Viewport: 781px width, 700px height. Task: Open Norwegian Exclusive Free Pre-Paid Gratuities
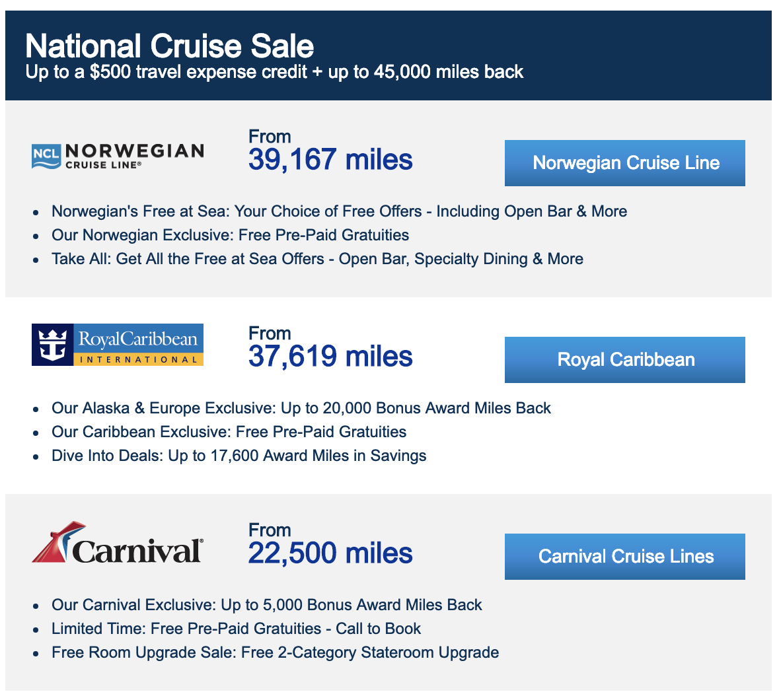coord(230,235)
